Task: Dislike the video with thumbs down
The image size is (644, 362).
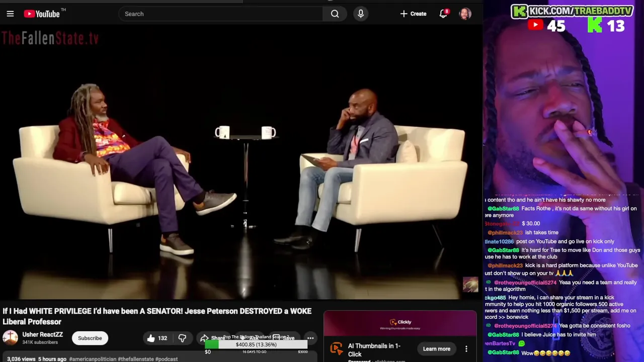Action: pyautogui.click(x=182, y=338)
